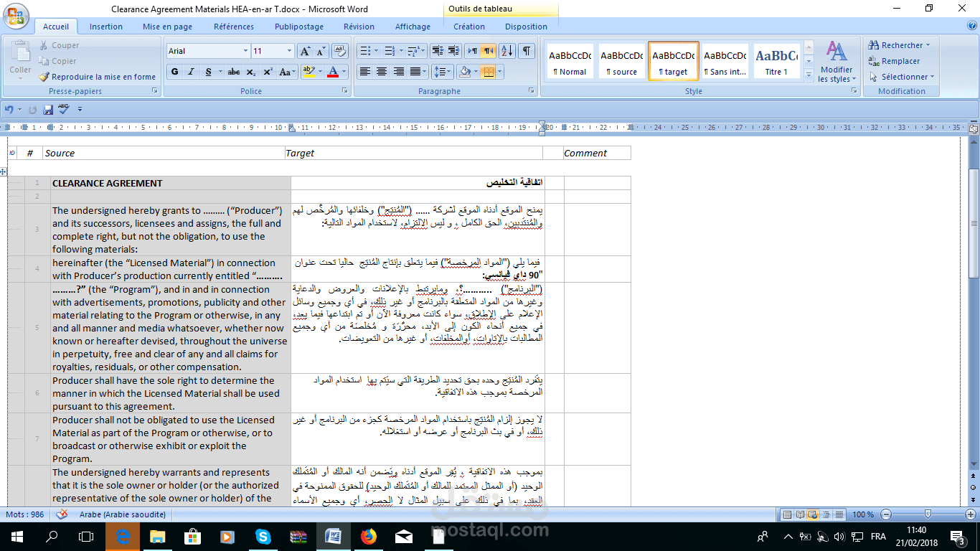Open the font size 11 dropdown

(289, 51)
